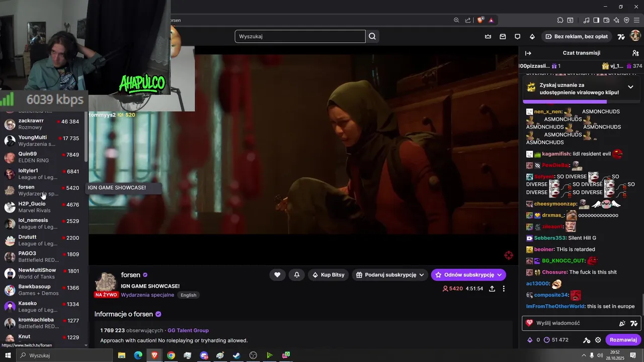
Task: Click the Bits diamond icon in top bar
Action: (532, 36)
